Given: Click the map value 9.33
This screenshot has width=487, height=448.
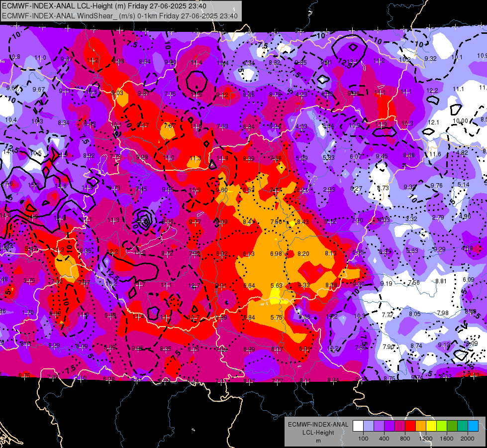Looking at the screenshot, I should (304, 285).
